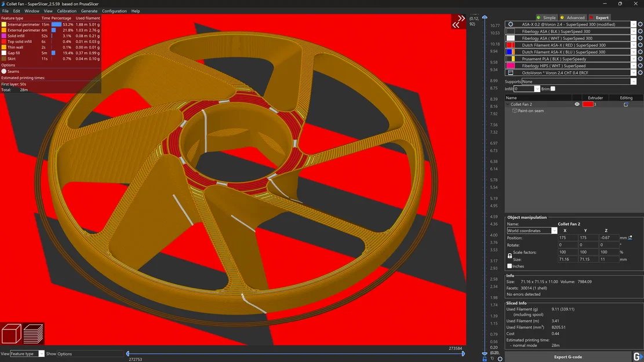Screen dimensions: 644x362
Task: Click the send G-code 'G' icon
Action: click(638, 357)
